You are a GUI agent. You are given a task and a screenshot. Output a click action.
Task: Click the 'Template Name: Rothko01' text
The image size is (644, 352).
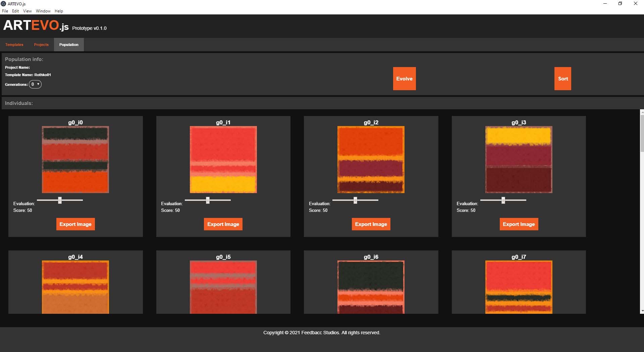(x=28, y=75)
